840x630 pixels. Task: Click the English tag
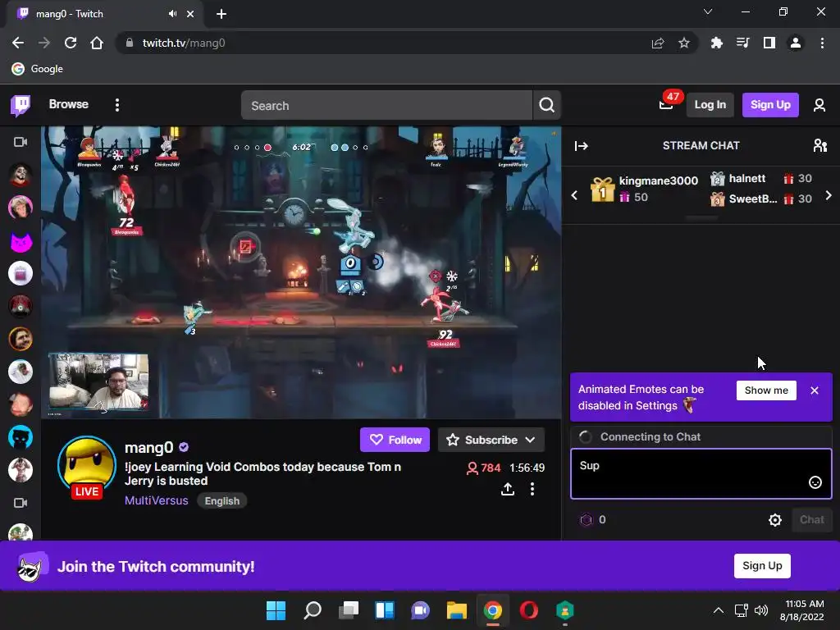tap(221, 501)
